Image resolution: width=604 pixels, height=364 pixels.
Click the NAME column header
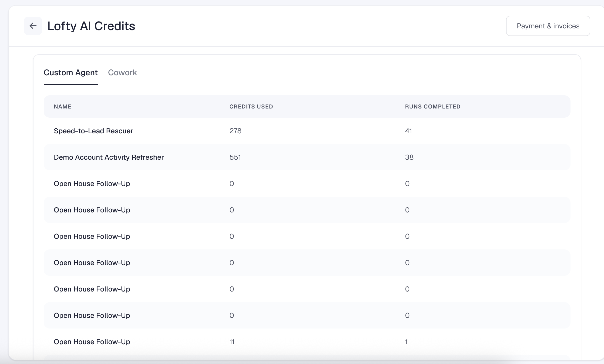click(62, 106)
